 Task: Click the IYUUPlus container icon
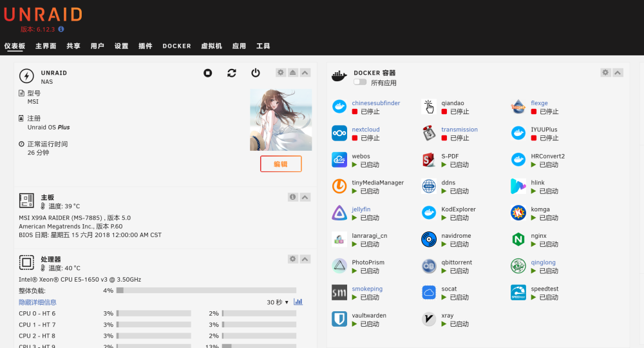(x=518, y=133)
